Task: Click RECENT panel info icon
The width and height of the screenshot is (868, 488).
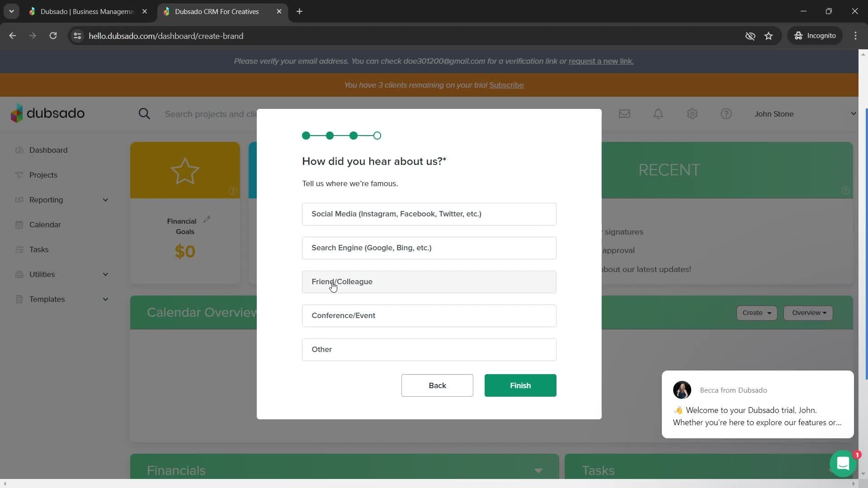Action: tap(845, 191)
